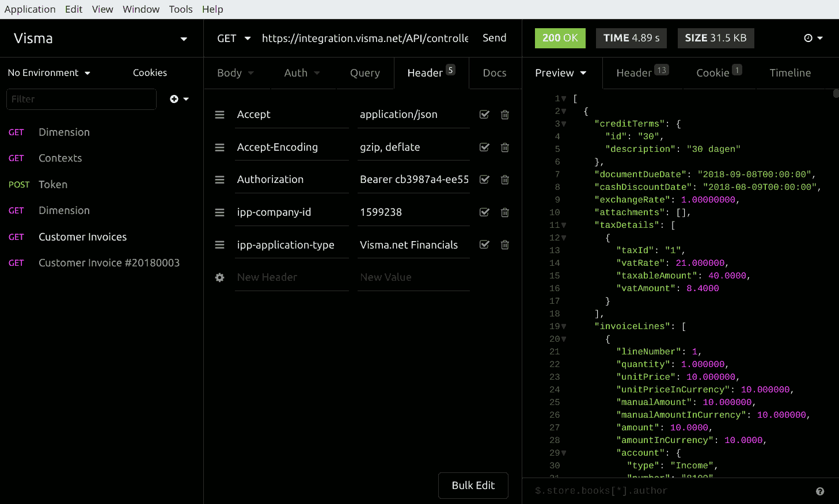Viewport: 839px width, 504px height.
Task: Switch to the response Header tab
Action: point(642,73)
